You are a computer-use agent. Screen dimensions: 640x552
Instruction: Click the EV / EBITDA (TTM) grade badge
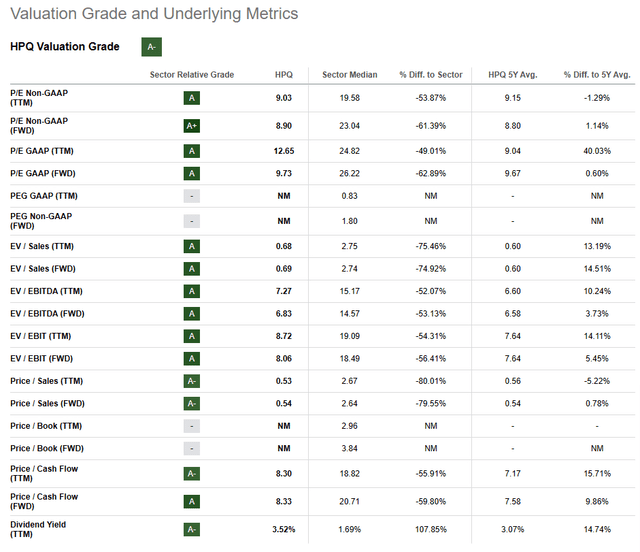point(191,291)
